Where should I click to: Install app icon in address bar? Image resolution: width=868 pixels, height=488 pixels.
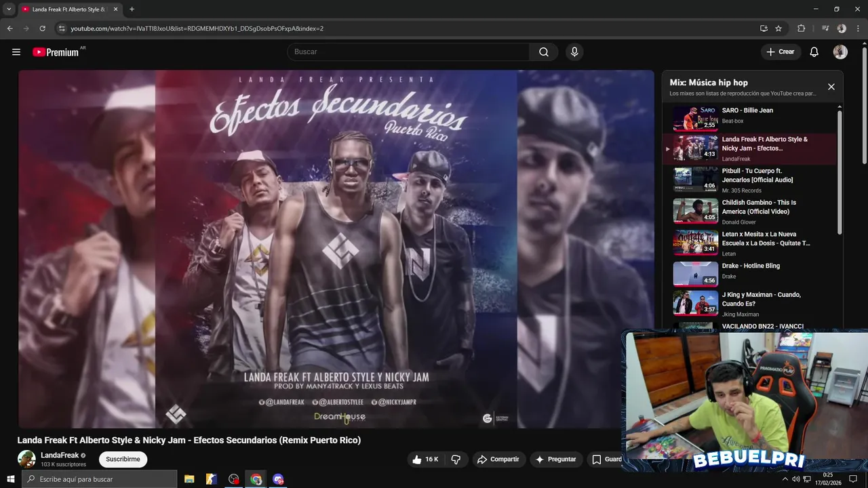pyautogui.click(x=764, y=28)
